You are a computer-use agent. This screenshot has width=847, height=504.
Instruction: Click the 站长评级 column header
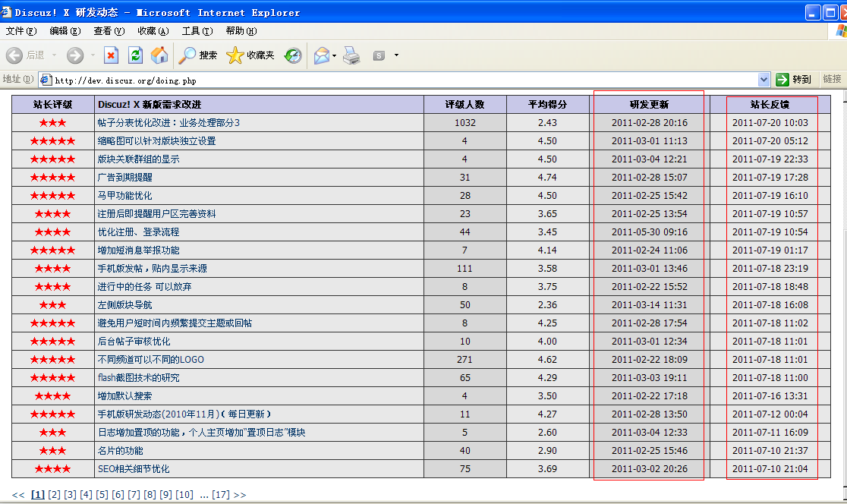(x=52, y=105)
